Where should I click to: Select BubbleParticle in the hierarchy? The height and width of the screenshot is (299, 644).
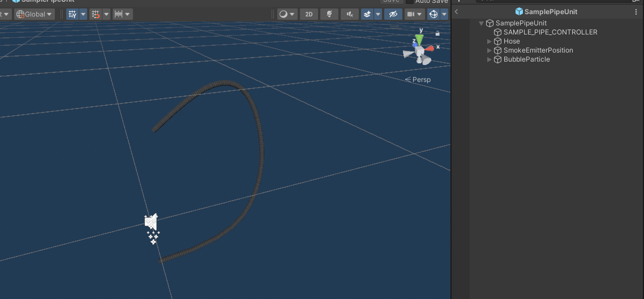[526, 59]
